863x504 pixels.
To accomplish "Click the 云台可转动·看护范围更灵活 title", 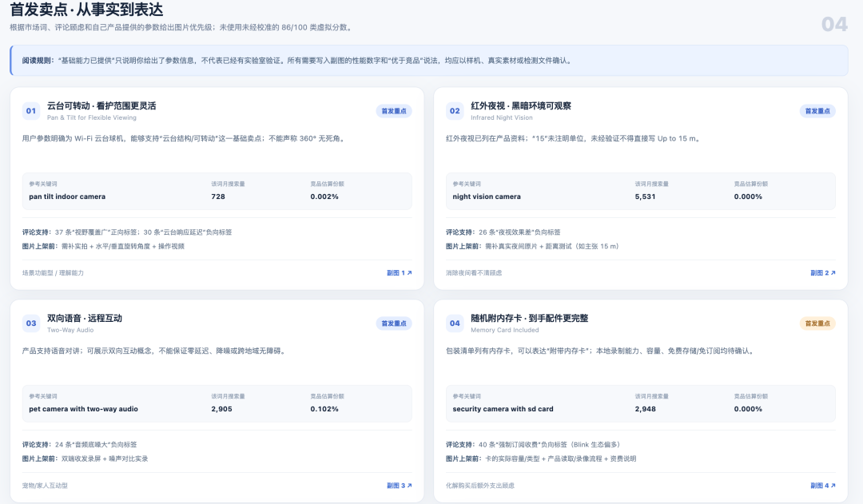I will coord(101,105).
